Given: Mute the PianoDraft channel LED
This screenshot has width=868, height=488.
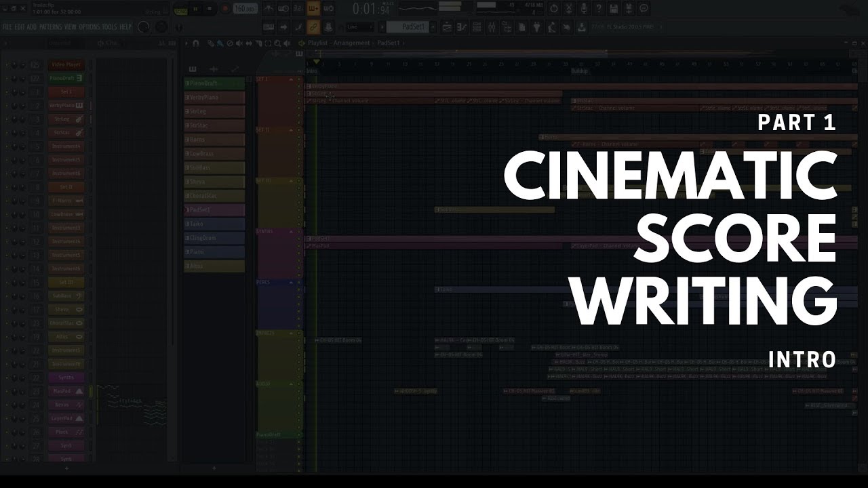Looking at the screenshot, I should [7, 78].
